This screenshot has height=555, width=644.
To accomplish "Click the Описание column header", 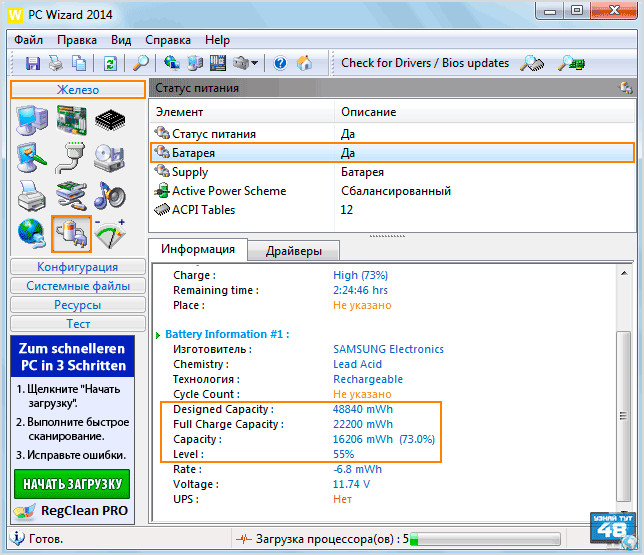I will click(x=485, y=112).
